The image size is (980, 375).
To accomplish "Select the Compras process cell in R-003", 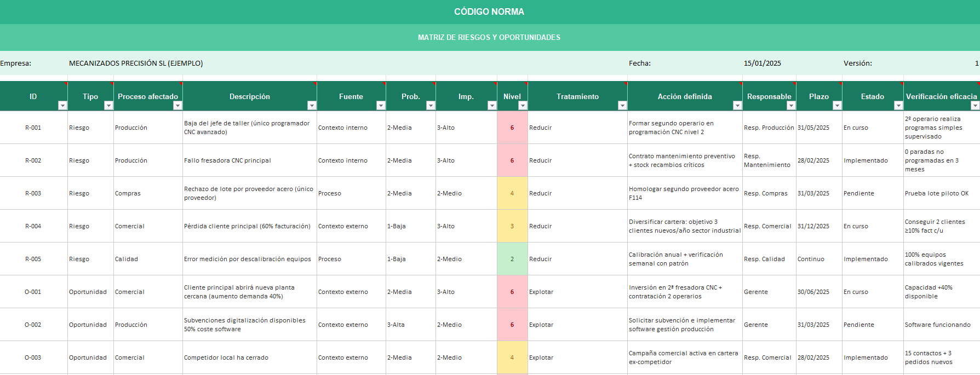I will pyautogui.click(x=148, y=193).
